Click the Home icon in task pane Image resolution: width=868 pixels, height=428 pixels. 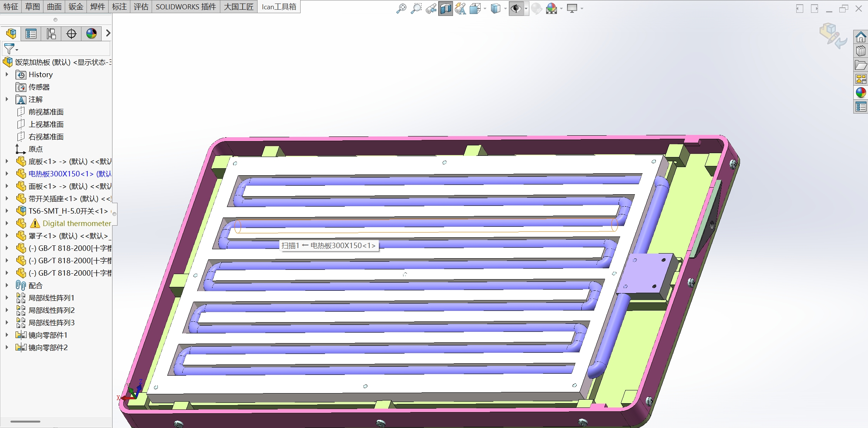tap(861, 37)
